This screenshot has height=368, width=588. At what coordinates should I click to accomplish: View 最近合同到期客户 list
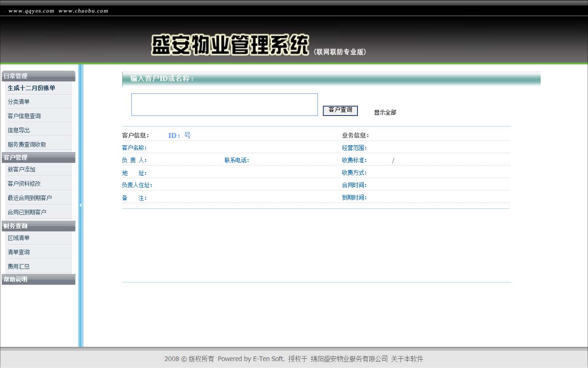(30, 198)
